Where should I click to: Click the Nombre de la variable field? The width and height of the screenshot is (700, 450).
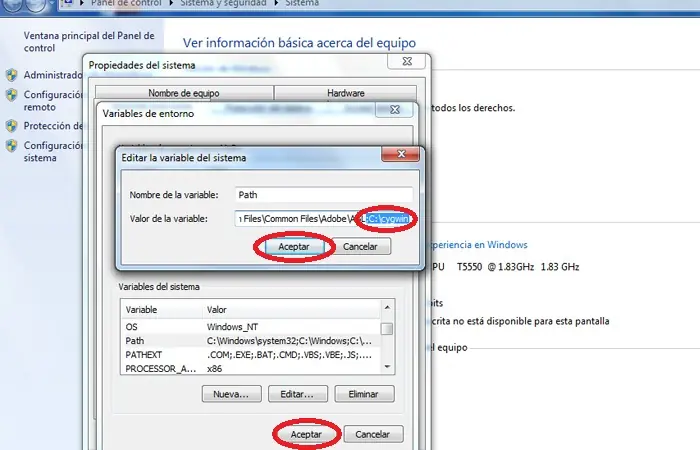point(324,195)
